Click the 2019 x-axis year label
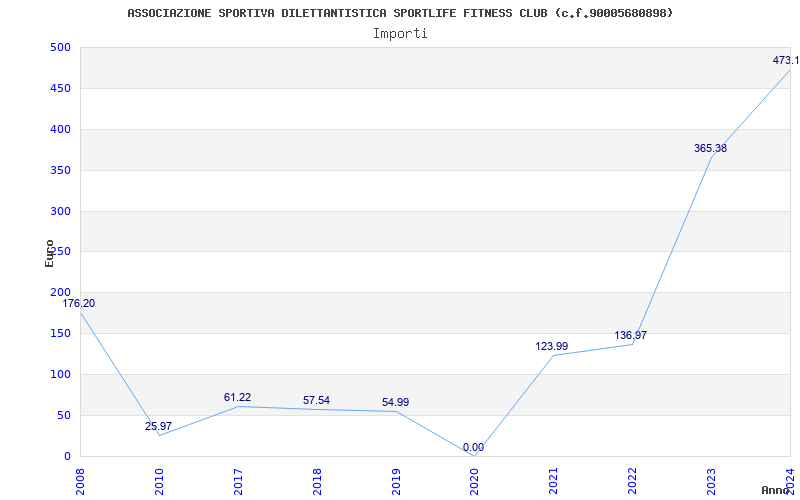Screen dimensions: 800x500 pos(395,481)
